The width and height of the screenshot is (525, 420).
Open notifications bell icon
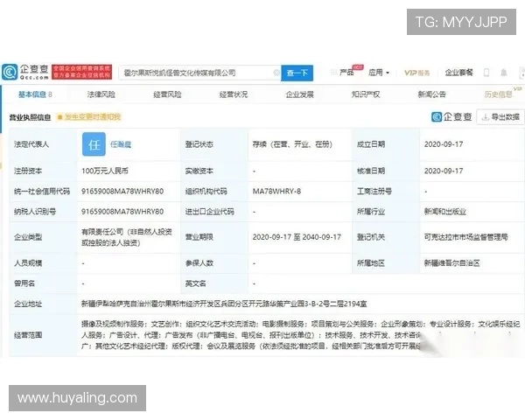[504, 73]
